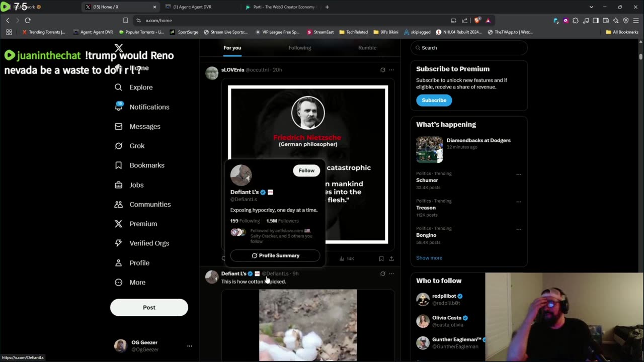Switch to the For you timeline tab
Image resolution: width=644 pixels, height=362 pixels.
coord(232,48)
